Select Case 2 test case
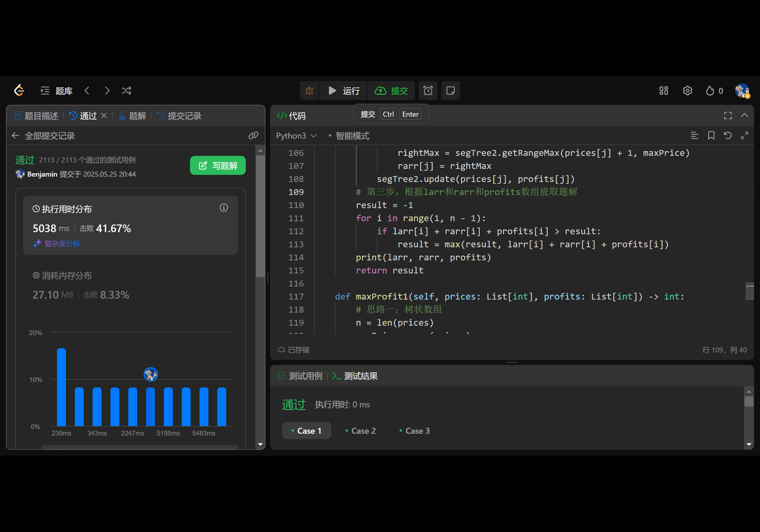Image resolution: width=760 pixels, height=532 pixels. coord(360,431)
